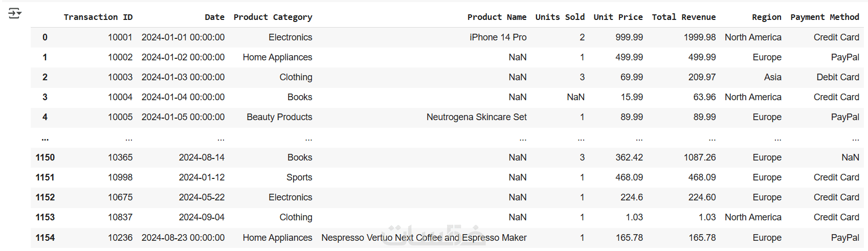The image size is (868, 251).
Task: Click the Units Sold column header
Action: 560,17
